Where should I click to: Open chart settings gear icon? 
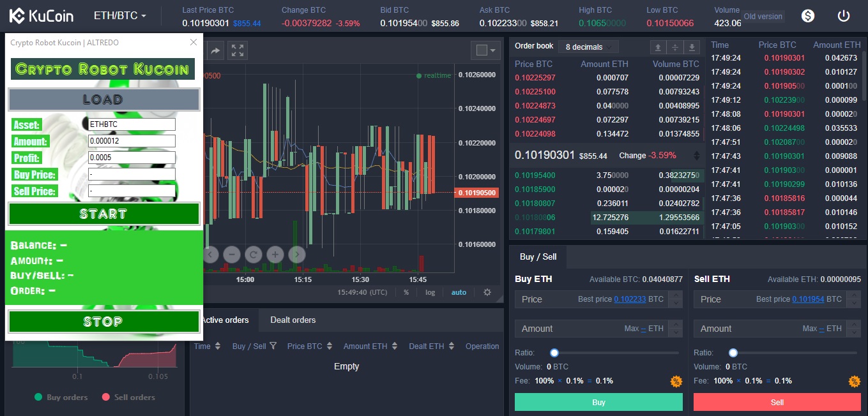pyautogui.click(x=487, y=292)
